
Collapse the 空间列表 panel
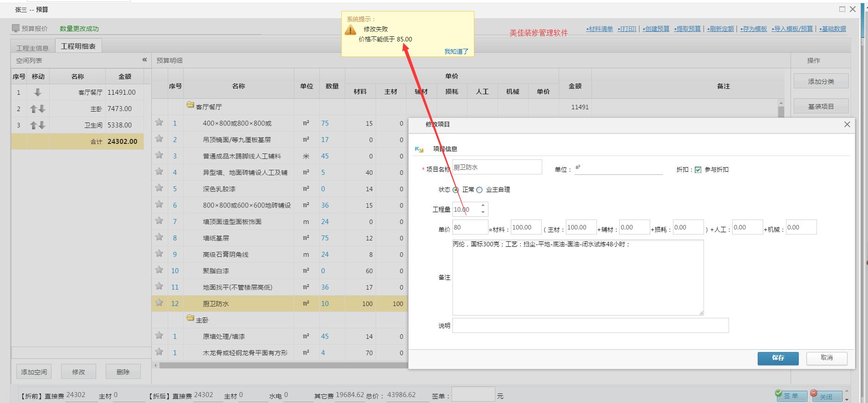(x=144, y=60)
